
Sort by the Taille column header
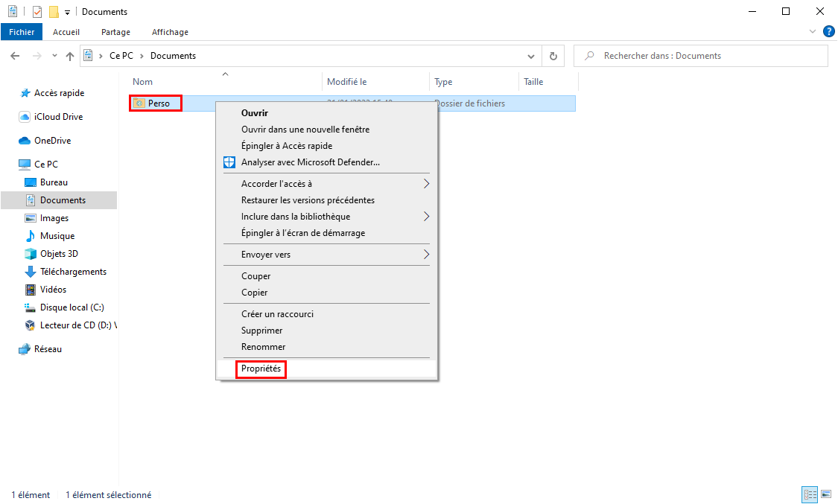click(533, 82)
